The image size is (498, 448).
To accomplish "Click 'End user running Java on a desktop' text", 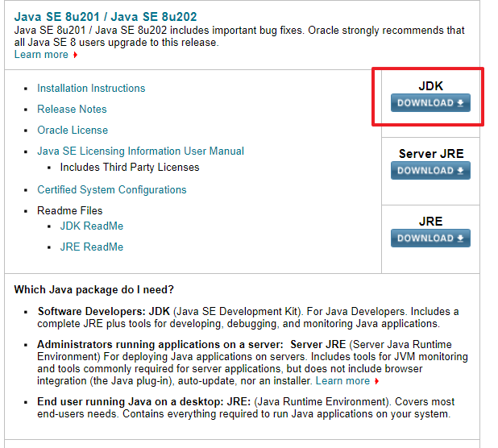I will tap(131, 401).
